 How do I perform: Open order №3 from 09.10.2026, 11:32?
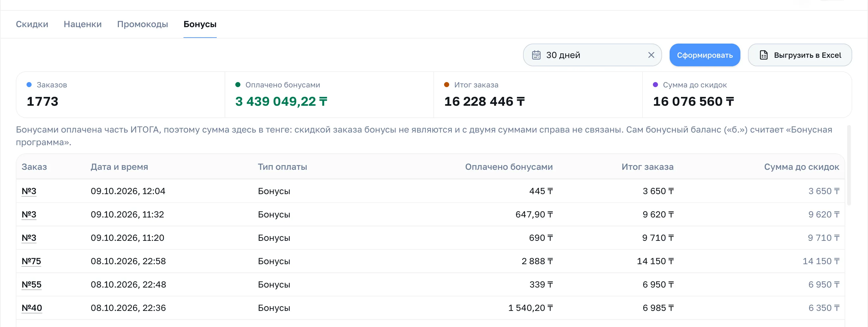(29, 215)
